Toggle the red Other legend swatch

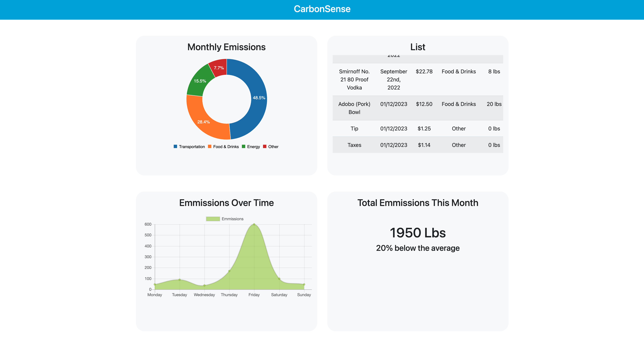[x=265, y=147]
